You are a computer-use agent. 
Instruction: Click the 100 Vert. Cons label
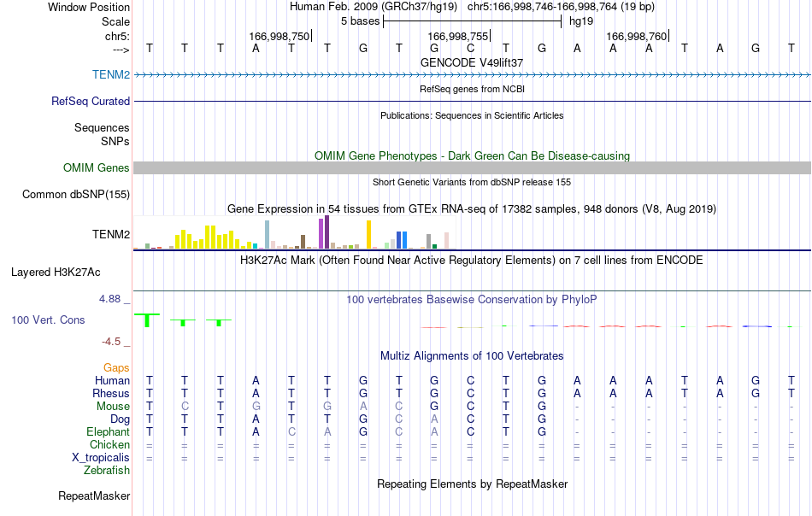(x=48, y=320)
